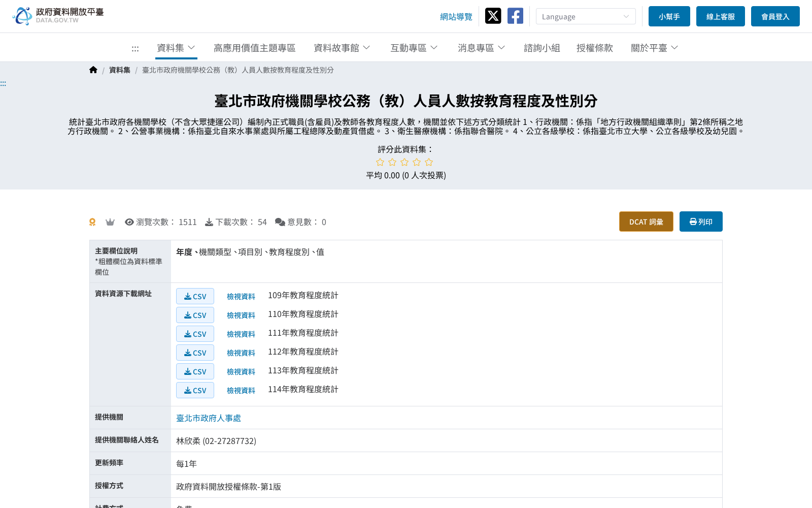Click the ::: accesskey marker at left edge
Image resolution: width=812 pixels, height=508 pixels.
(x=3, y=84)
